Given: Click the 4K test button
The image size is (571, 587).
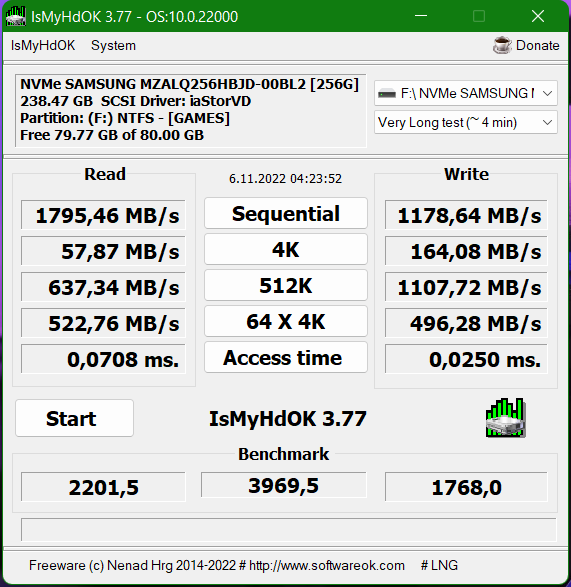Looking at the screenshot, I should (286, 249).
